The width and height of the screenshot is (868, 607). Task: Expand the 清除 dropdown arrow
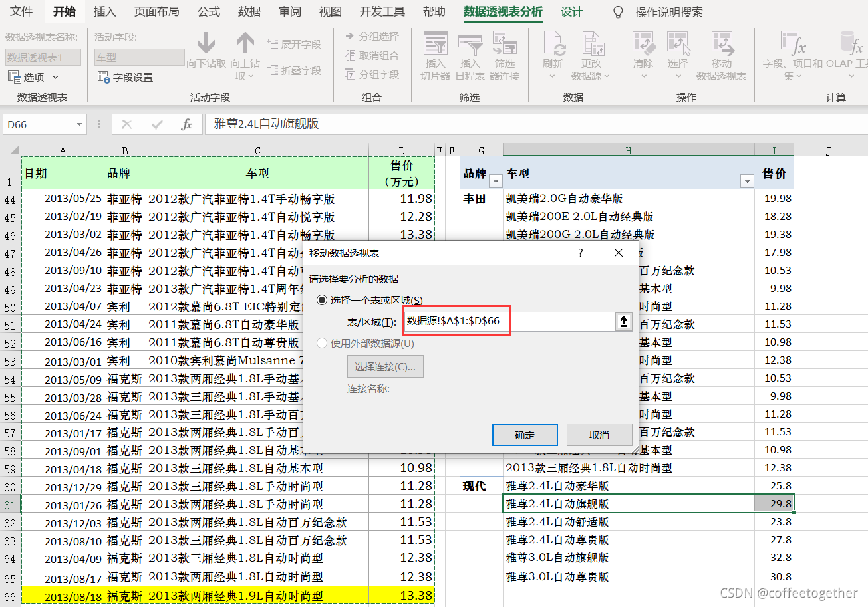coord(643,76)
